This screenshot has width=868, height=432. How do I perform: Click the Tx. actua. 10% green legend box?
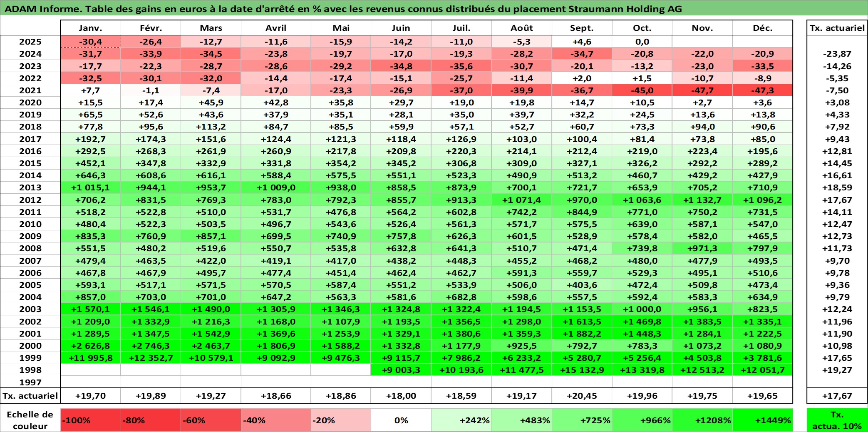tap(837, 420)
